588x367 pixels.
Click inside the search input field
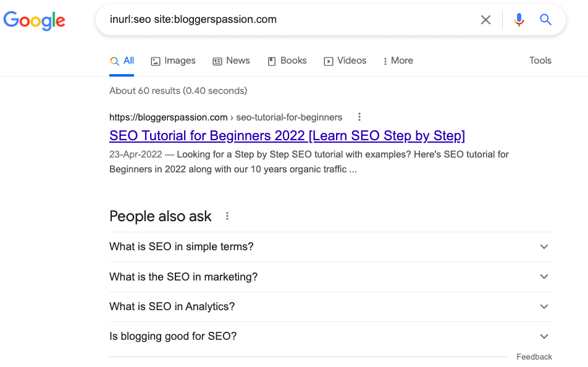click(x=278, y=20)
